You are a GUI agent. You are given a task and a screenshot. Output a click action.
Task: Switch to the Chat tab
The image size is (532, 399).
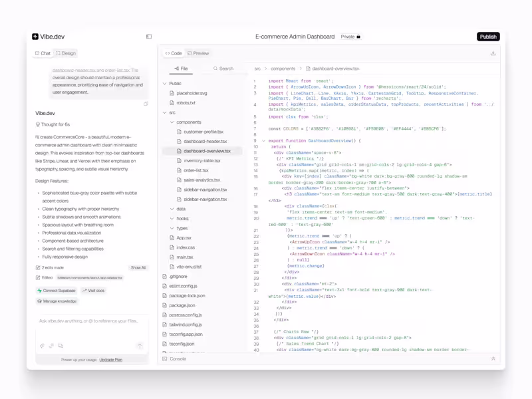point(43,53)
